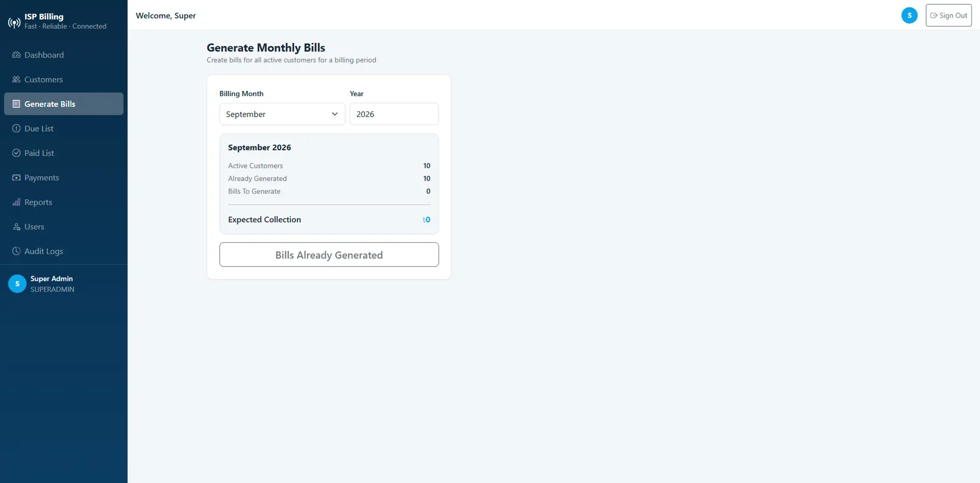Click the Customers people icon
The image size is (980, 483).
(17, 80)
